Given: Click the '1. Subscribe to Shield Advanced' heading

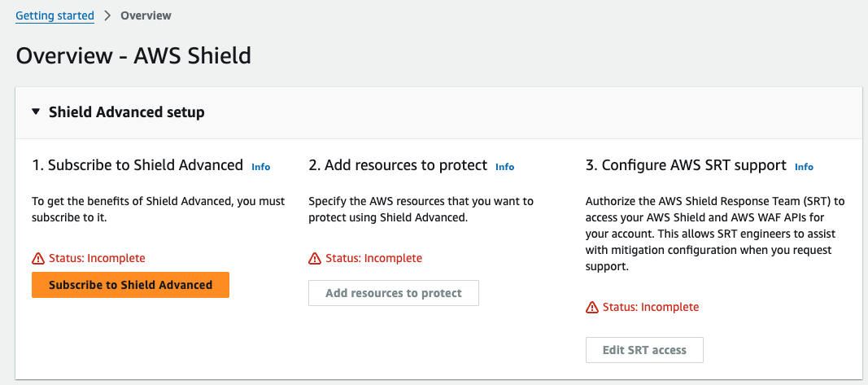Looking at the screenshot, I should (137, 165).
